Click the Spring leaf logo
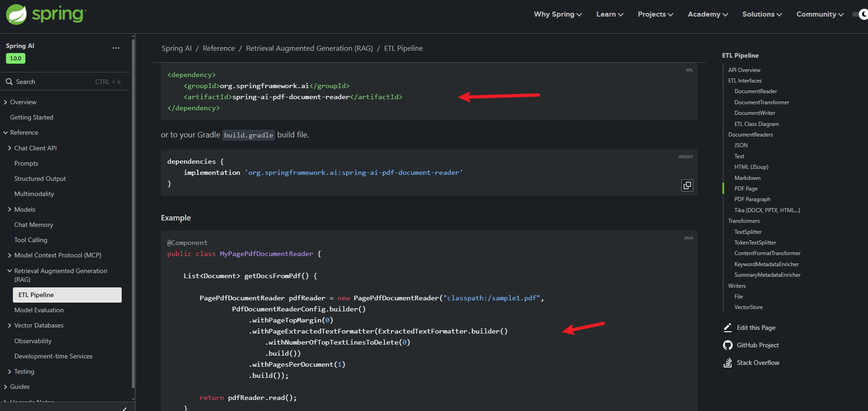 (x=17, y=14)
